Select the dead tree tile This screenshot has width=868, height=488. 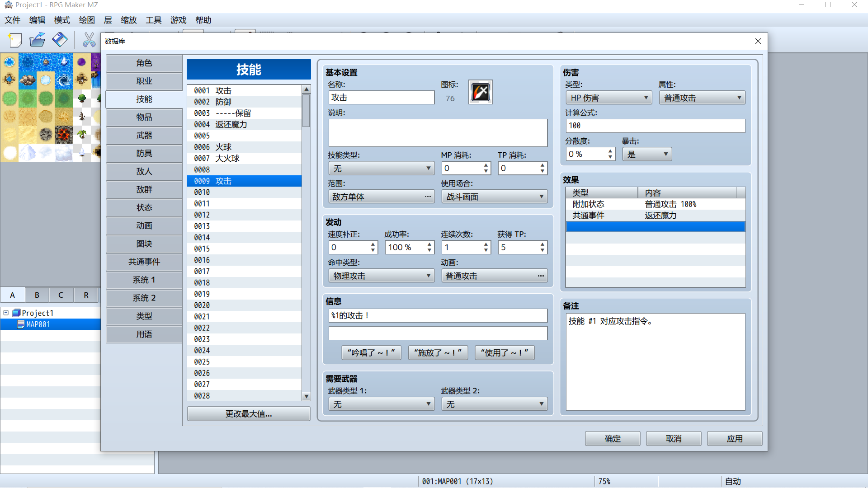(82, 116)
